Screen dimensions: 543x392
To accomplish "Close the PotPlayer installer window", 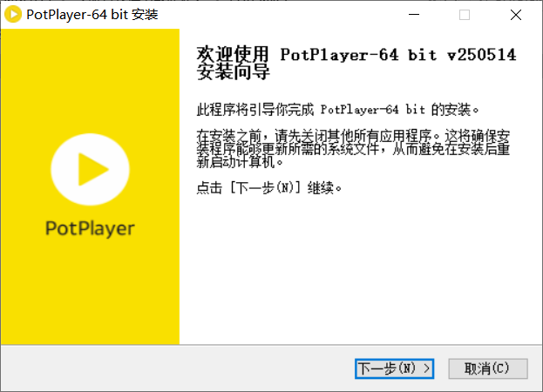I will pyautogui.click(x=516, y=15).
